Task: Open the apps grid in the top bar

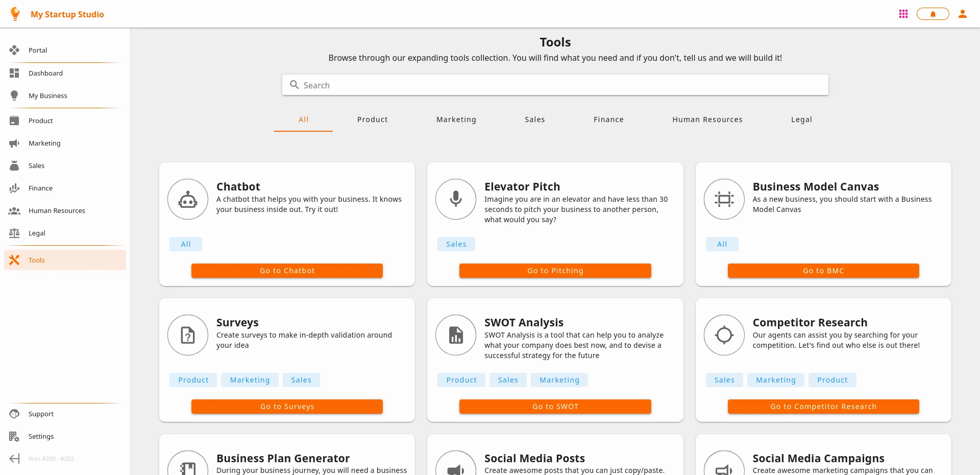Action: point(903,14)
